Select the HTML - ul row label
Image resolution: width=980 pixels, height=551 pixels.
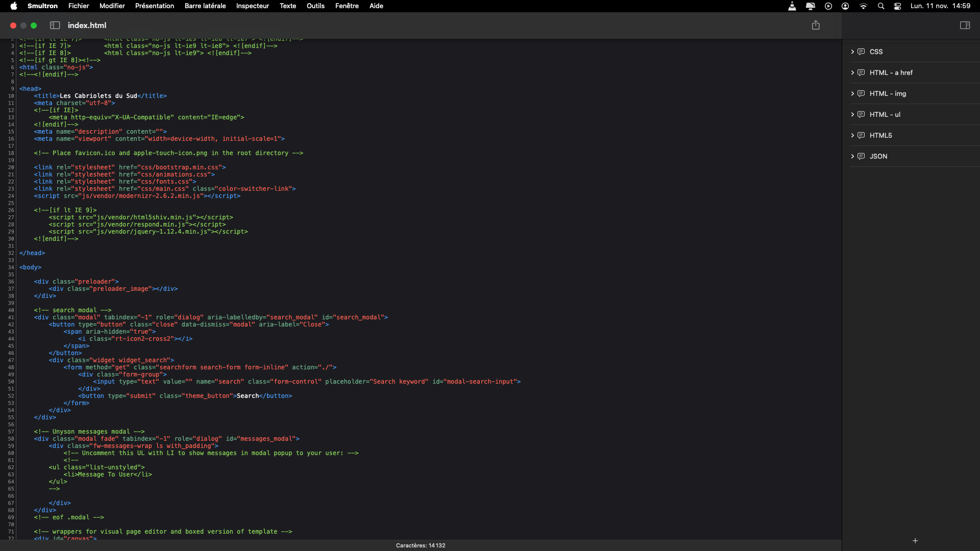click(885, 114)
